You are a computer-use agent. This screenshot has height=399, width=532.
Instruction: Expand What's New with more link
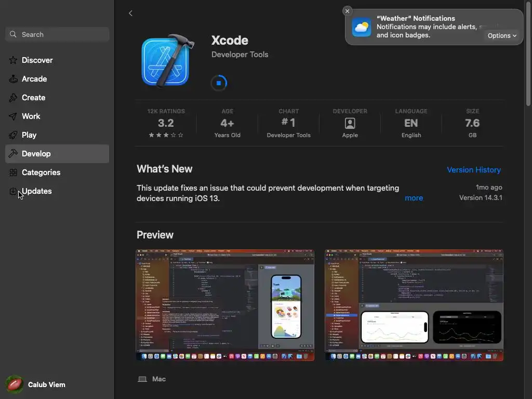point(414,198)
